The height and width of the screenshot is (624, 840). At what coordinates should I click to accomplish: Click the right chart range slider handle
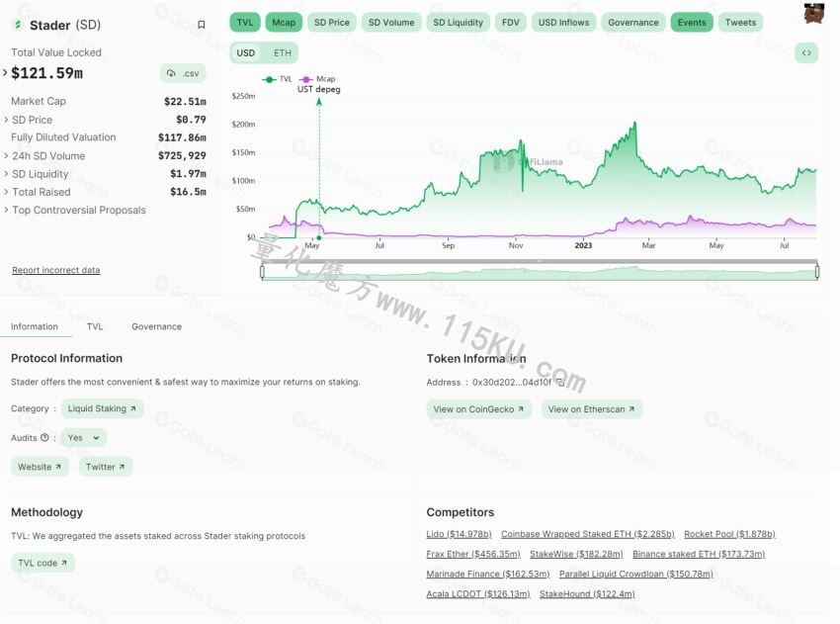[x=817, y=272]
